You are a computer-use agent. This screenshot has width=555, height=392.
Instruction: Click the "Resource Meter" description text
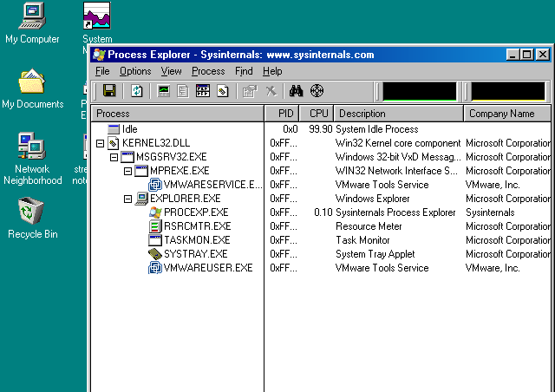pyautogui.click(x=369, y=226)
